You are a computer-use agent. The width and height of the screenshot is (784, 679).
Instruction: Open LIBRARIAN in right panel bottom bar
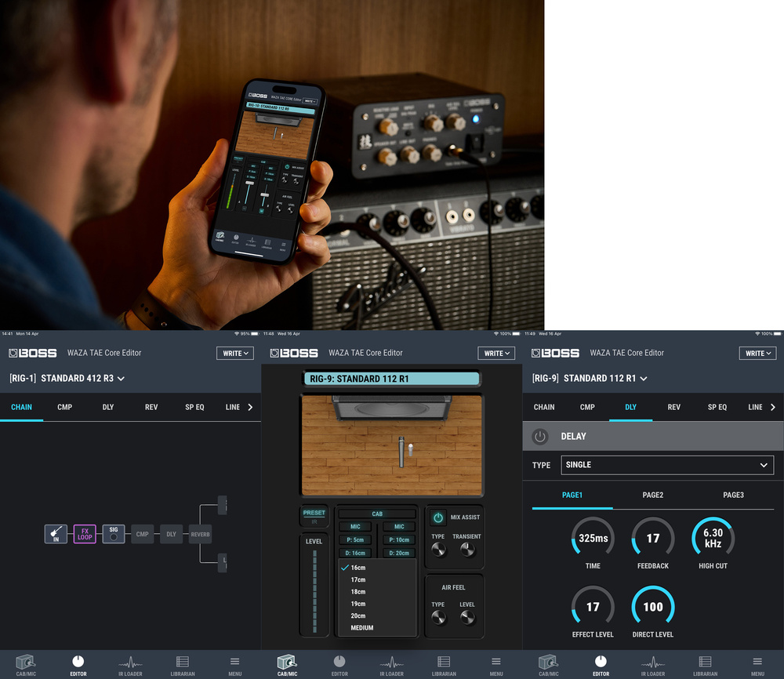(x=705, y=666)
